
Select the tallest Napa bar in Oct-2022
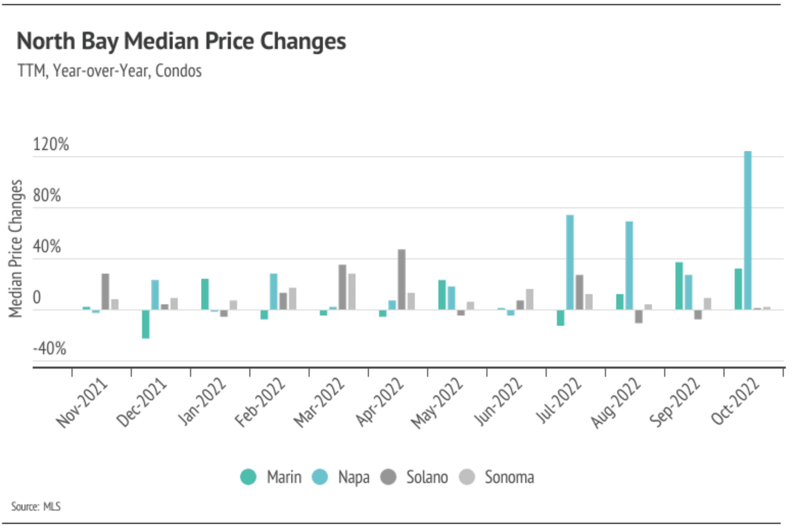pos(747,230)
